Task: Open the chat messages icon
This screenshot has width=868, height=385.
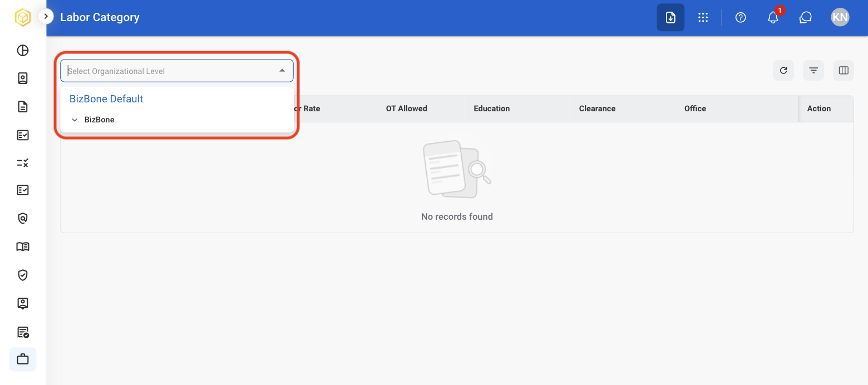Action: click(x=805, y=17)
